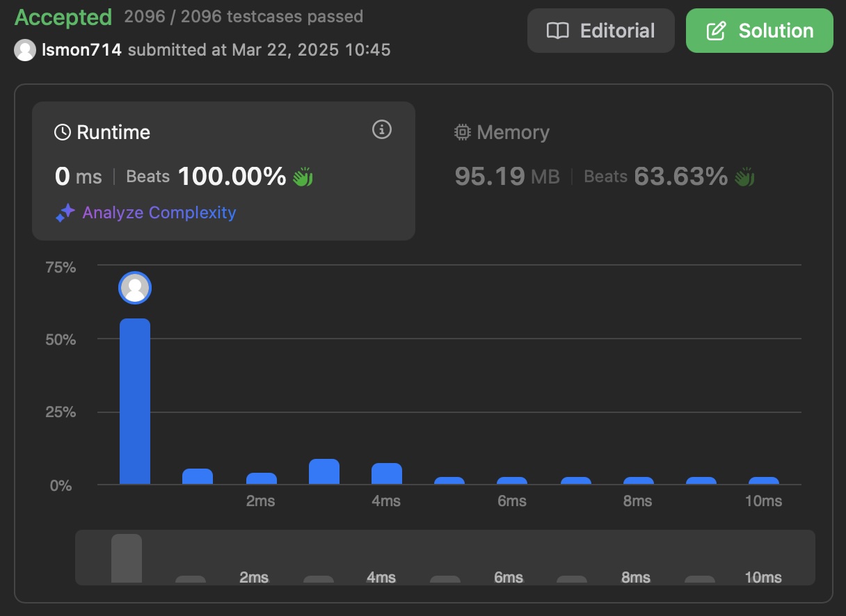Click the info icon in the Runtime panel

point(381,129)
